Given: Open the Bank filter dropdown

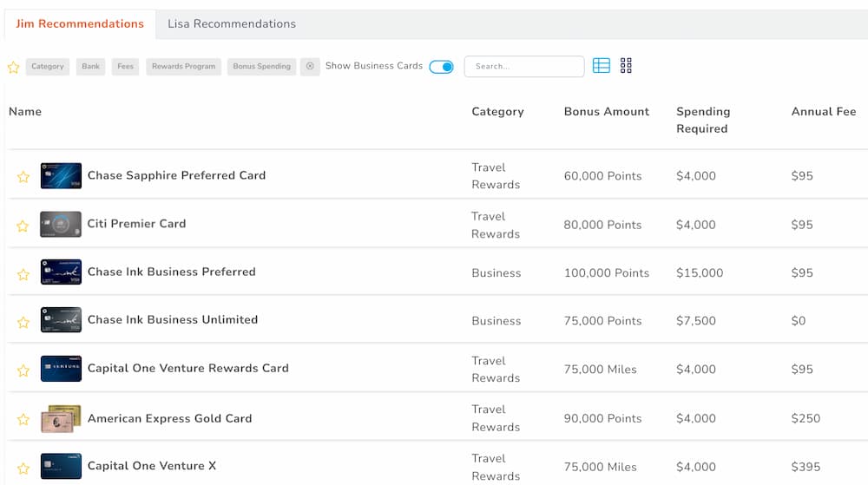Looking at the screenshot, I should coord(91,66).
